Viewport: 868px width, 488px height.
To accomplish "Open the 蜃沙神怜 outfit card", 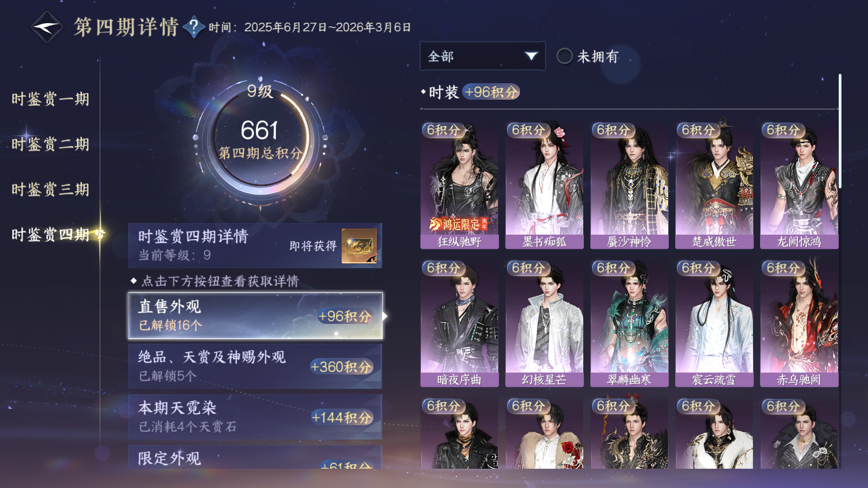I will [629, 186].
